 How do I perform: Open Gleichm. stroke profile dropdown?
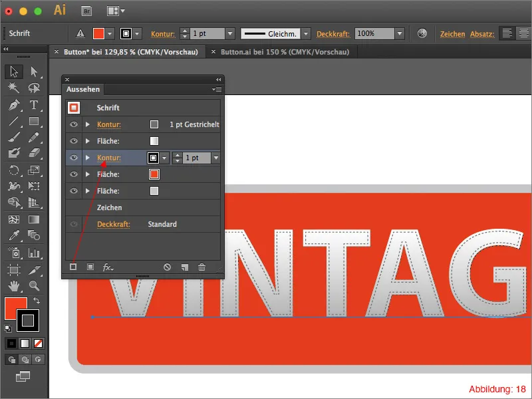[x=306, y=34]
